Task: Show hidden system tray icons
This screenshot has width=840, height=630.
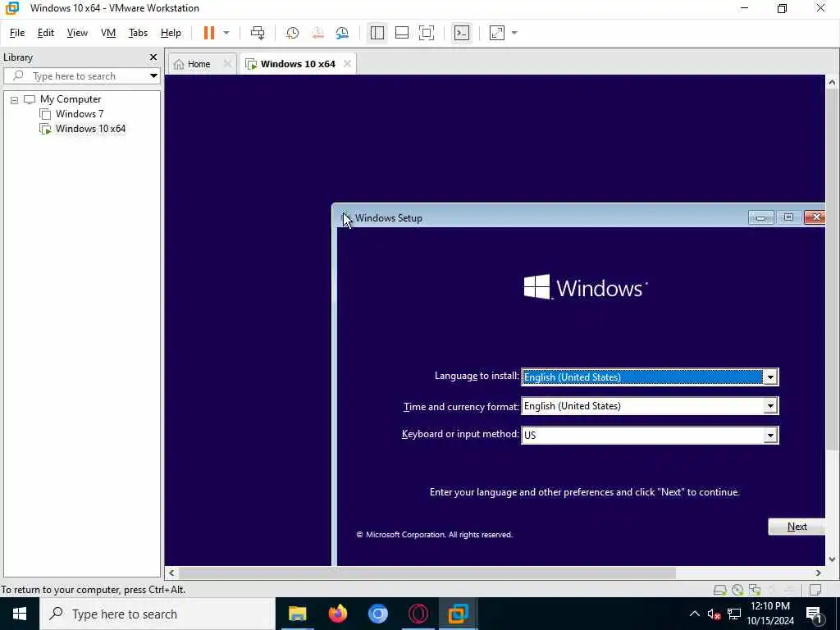Action: (x=694, y=614)
